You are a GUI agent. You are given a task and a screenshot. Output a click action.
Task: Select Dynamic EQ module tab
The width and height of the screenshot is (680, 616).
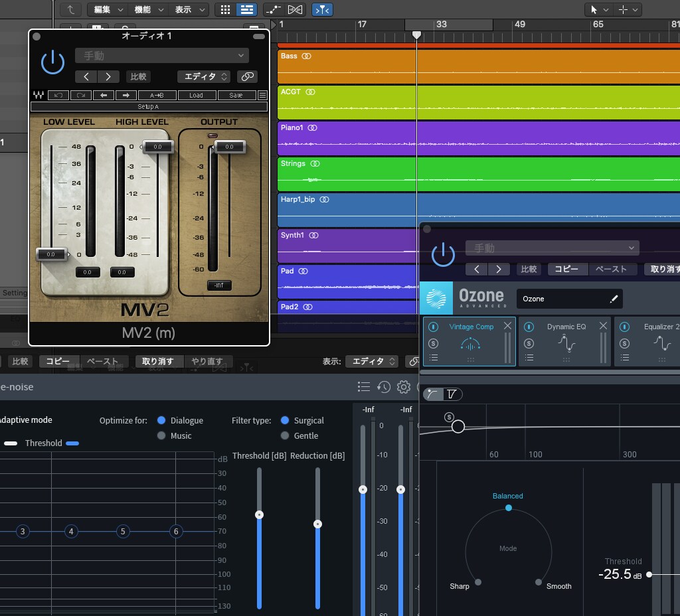pos(564,342)
